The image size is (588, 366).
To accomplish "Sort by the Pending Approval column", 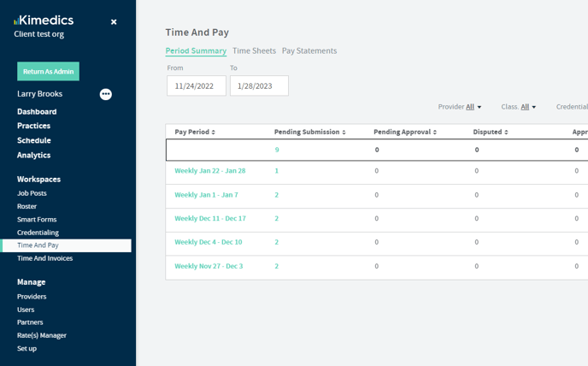I will coord(406,132).
